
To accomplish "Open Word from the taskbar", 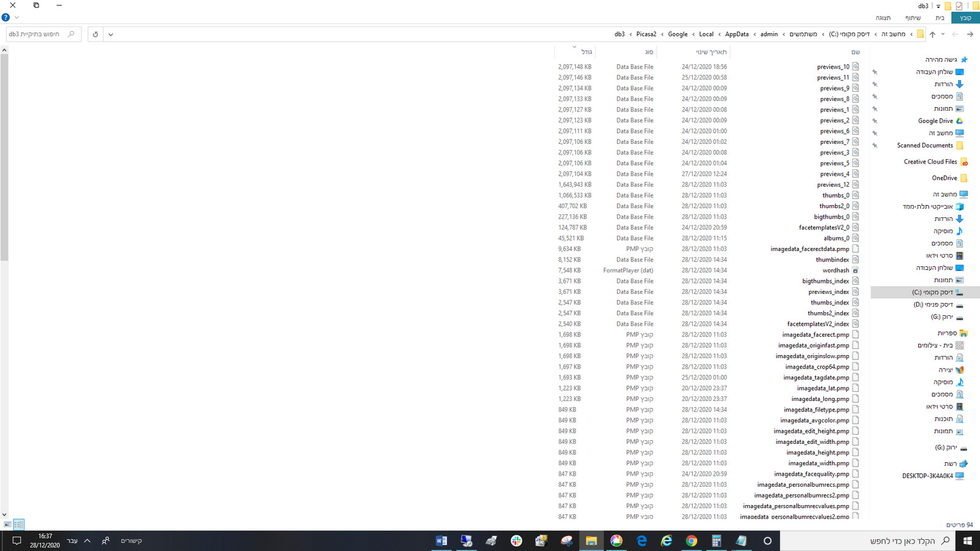I will click(441, 541).
